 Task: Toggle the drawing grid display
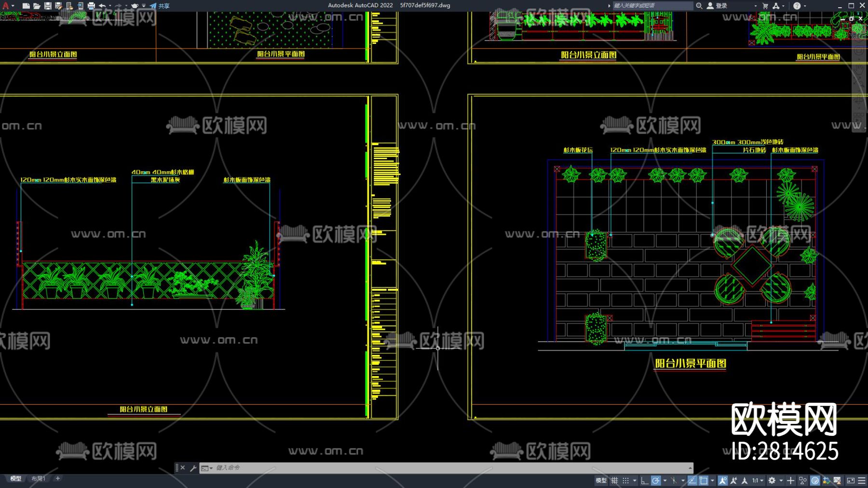click(x=614, y=480)
